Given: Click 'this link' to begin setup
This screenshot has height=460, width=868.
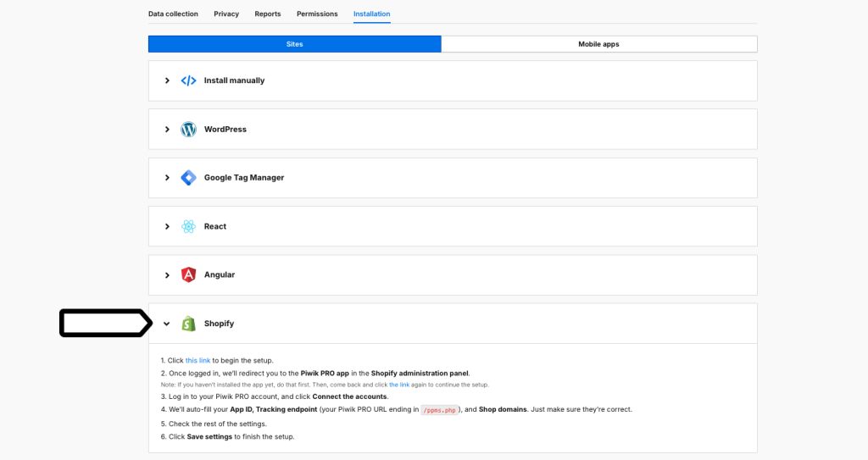Looking at the screenshot, I should point(198,360).
